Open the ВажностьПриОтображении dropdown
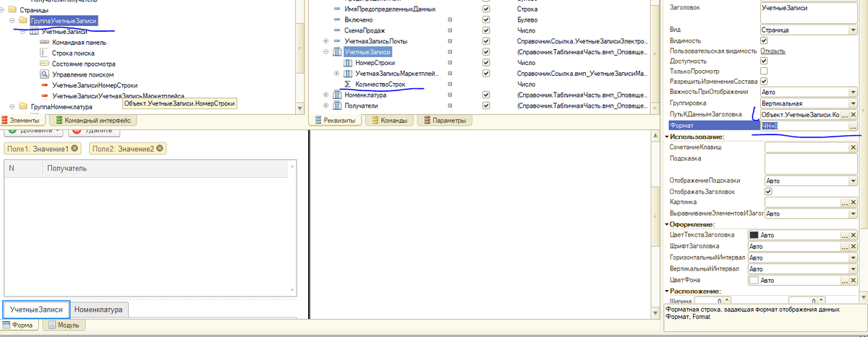This screenshot has width=868, height=337. pos(853,93)
